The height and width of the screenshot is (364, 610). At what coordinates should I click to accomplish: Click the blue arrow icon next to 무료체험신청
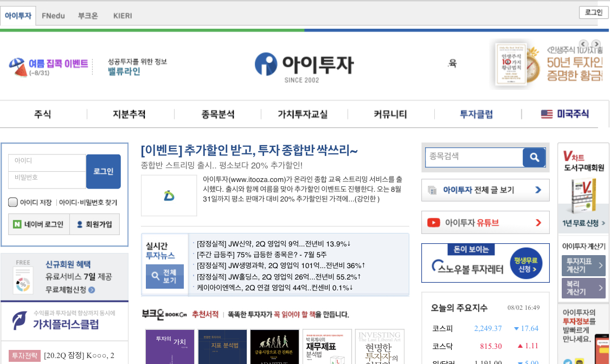[92, 290]
